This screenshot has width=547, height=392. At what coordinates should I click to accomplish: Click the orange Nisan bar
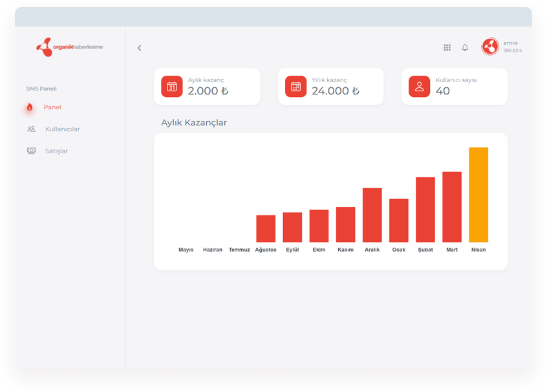[478, 194]
